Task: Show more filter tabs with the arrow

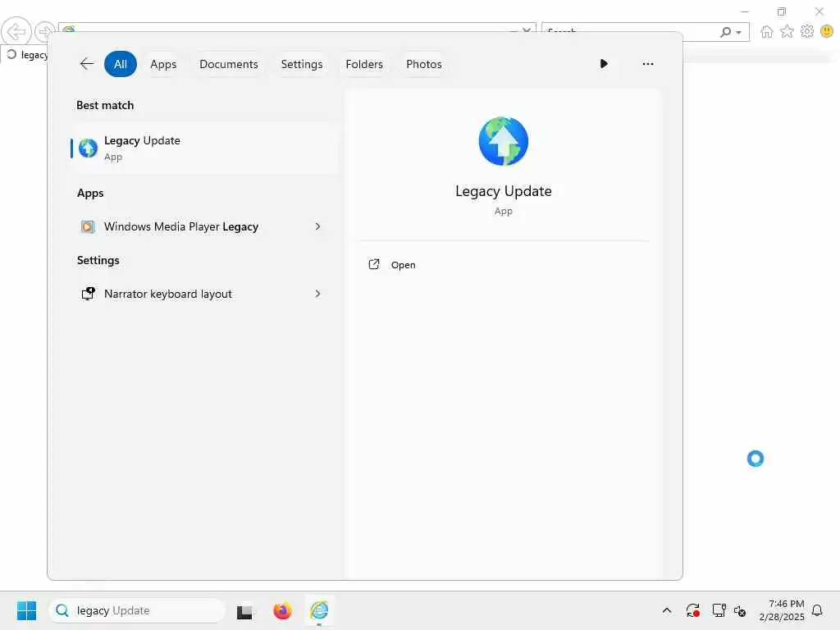Action: (604, 64)
